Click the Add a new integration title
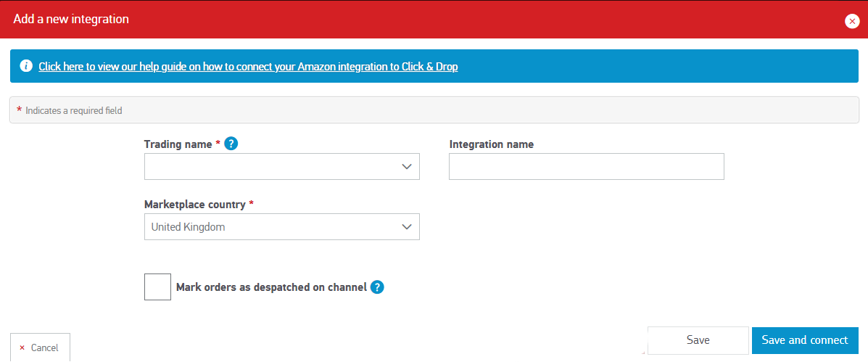The image size is (868, 362). tap(71, 20)
